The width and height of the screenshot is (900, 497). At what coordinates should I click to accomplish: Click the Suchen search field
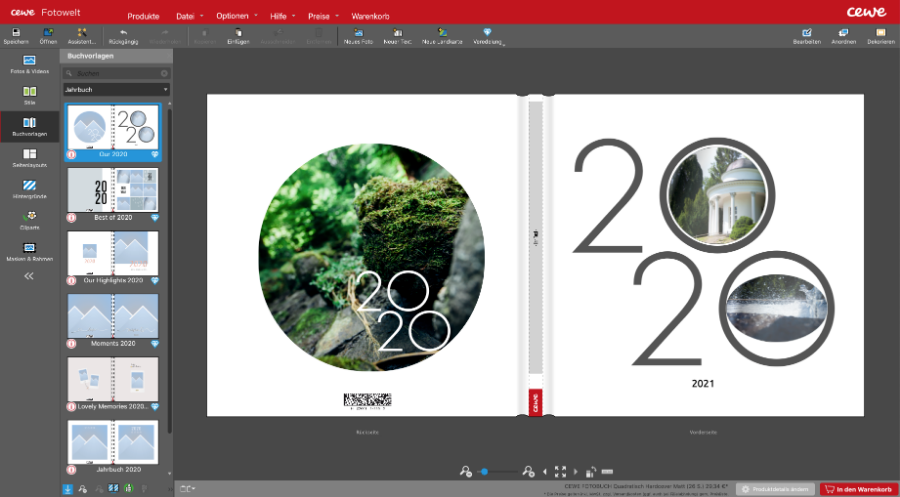tap(117, 73)
